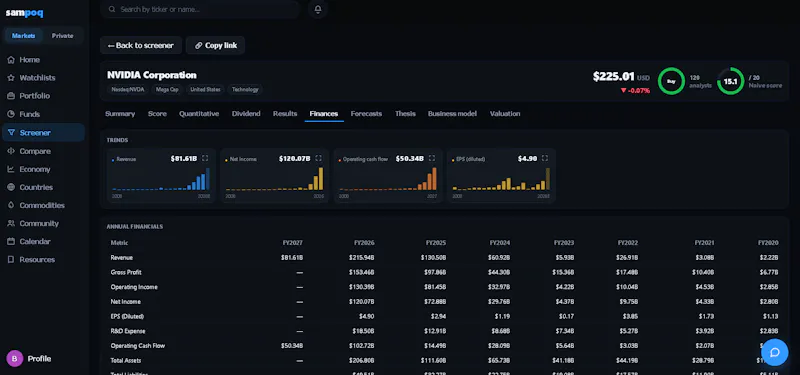Open Watchlists star icon in sidebar
Viewport: 800px width, 375px height.
11,78
